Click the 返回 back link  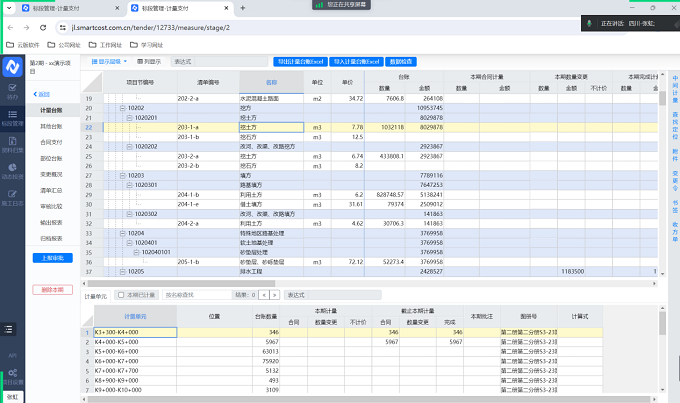click(44, 94)
